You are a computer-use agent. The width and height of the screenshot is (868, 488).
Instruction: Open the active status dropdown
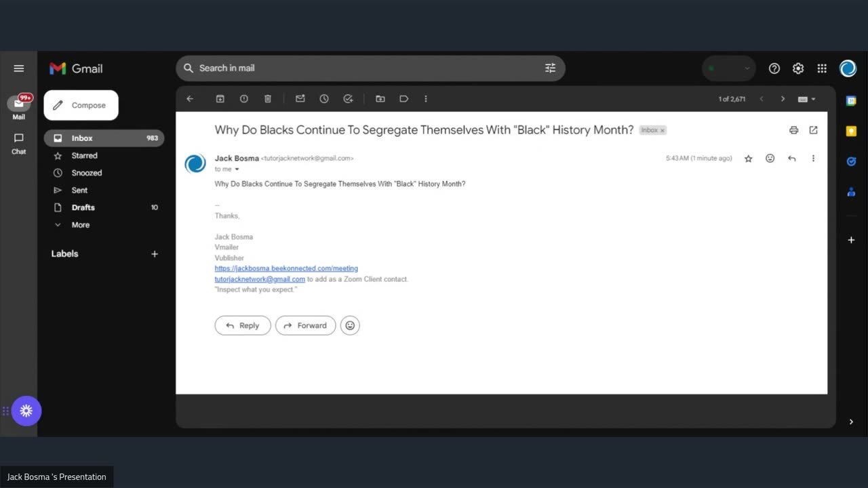coord(729,68)
